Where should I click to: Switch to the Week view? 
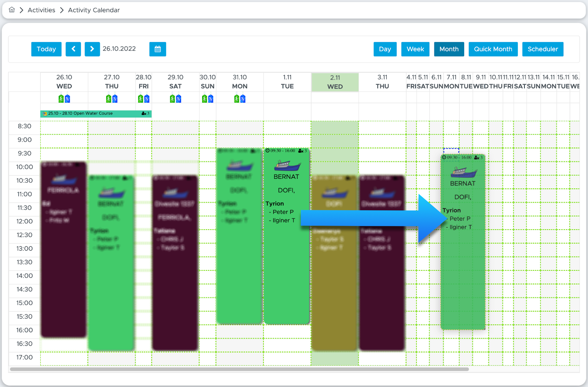point(415,49)
